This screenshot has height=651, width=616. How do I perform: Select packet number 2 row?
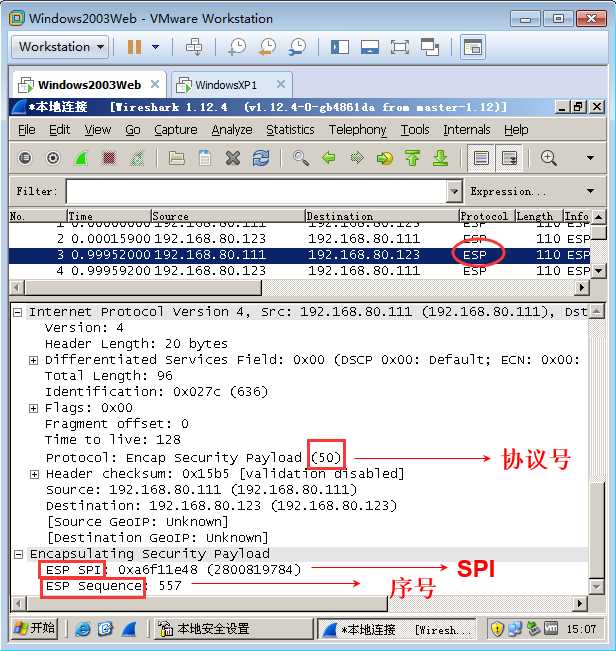pos(300,239)
